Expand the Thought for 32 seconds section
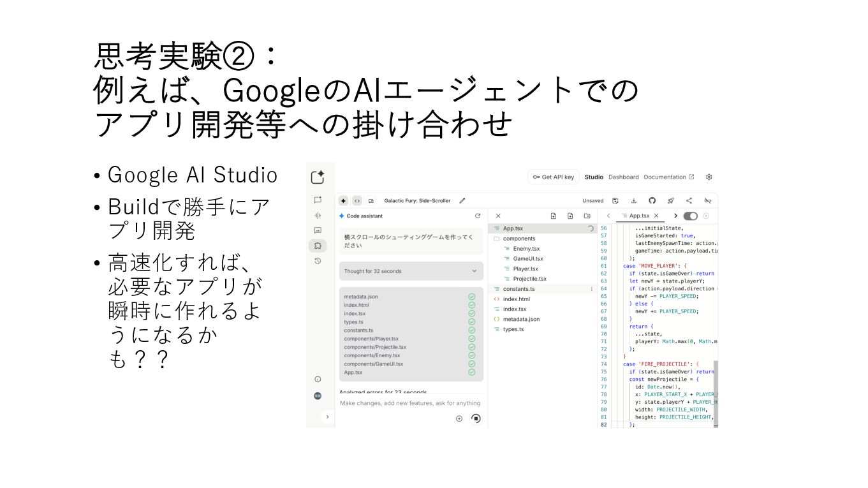The width and height of the screenshot is (868, 488). tap(411, 271)
